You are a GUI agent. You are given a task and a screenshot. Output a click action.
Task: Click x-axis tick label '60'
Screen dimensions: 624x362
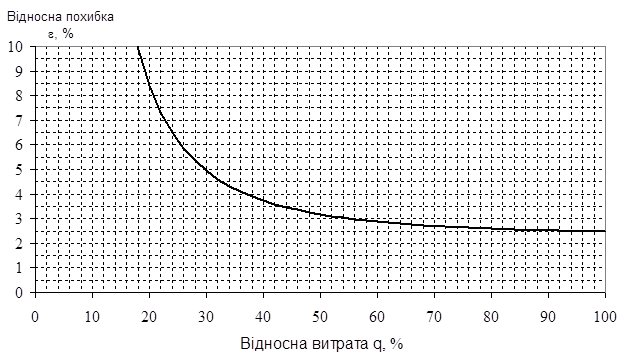(377, 317)
